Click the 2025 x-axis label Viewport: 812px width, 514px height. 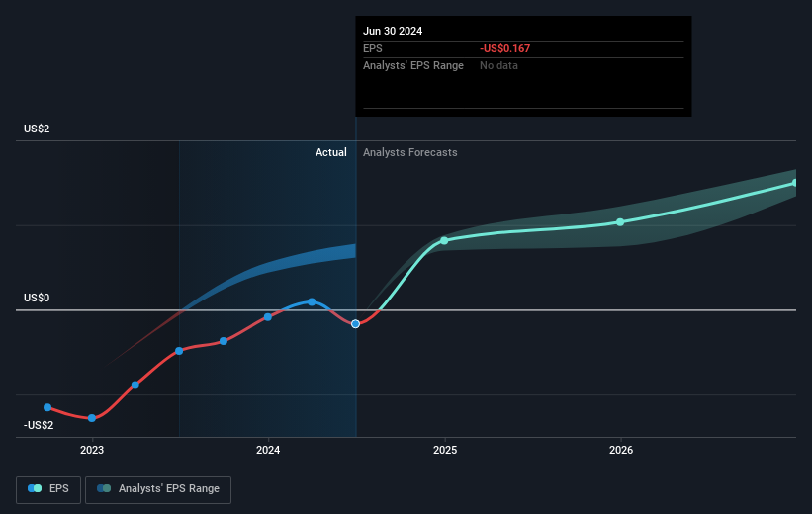pyautogui.click(x=445, y=450)
